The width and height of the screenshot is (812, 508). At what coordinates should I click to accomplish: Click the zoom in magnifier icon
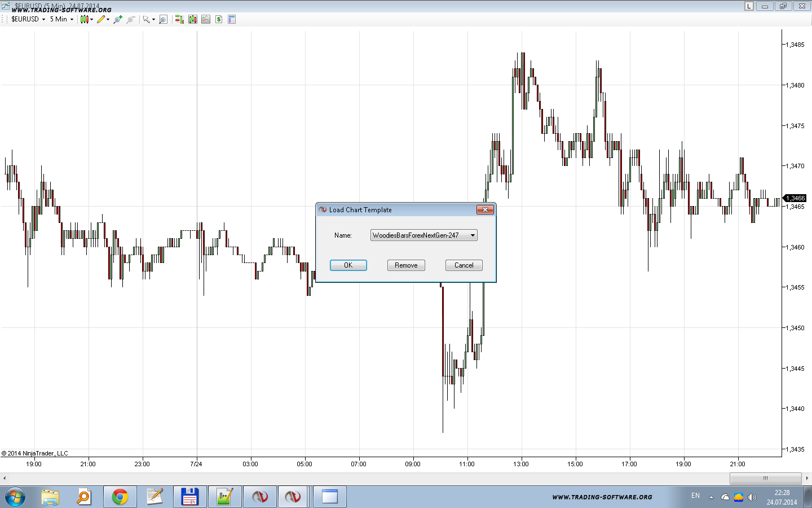click(x=117, y=19)
